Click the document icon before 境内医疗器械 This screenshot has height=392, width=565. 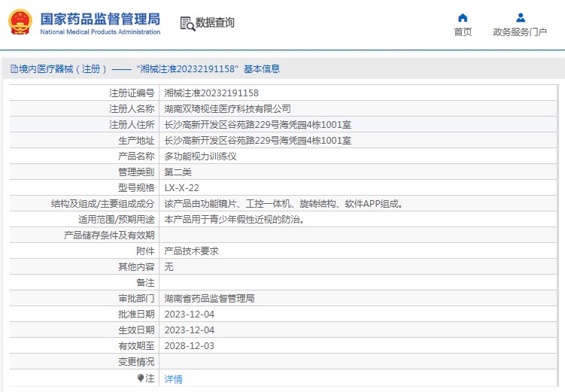(14, 68)
